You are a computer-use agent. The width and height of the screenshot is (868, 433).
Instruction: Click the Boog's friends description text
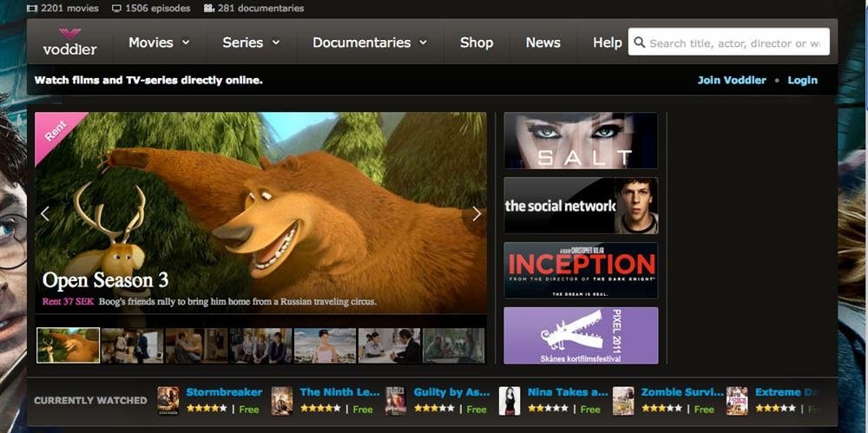tap(238, 302)
